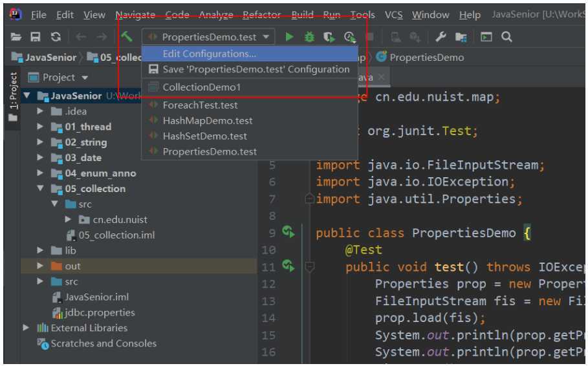Expand the 02_string module
This screenshot has width=588, height=366.
pyautogui.click(x=40, y=142)
